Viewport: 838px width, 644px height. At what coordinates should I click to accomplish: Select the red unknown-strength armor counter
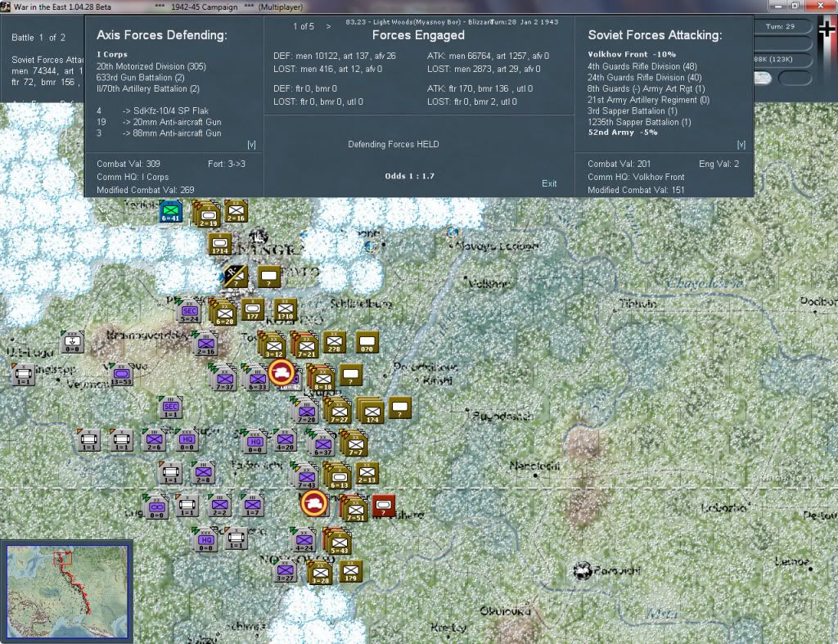coord(383,505)
